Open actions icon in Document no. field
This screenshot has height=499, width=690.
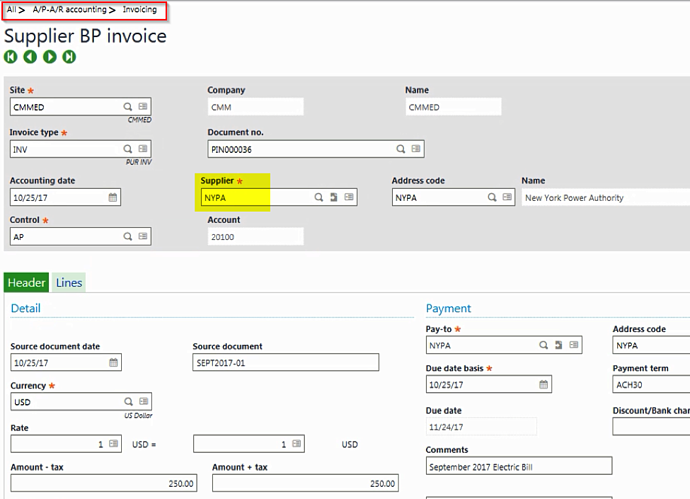(416, 149)
